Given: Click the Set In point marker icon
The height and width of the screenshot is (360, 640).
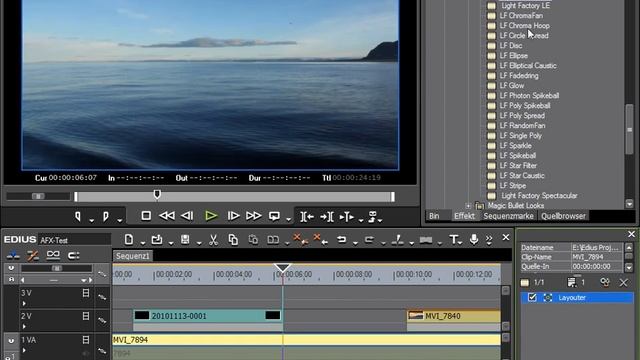Looking at the screenshot, I should point(78,216).
